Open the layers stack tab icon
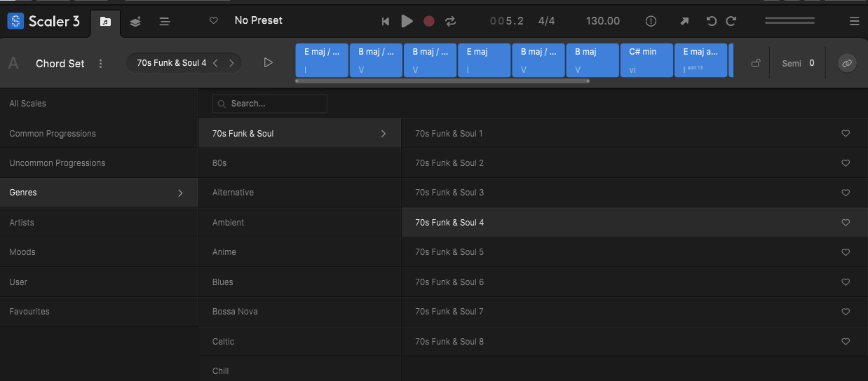 tap(135, 21)
